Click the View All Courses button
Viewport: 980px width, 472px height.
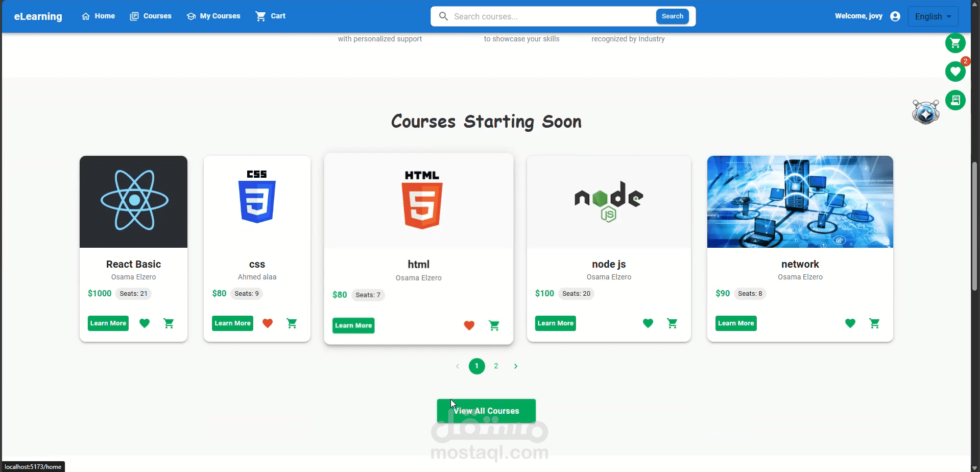(x=486, y=411)
